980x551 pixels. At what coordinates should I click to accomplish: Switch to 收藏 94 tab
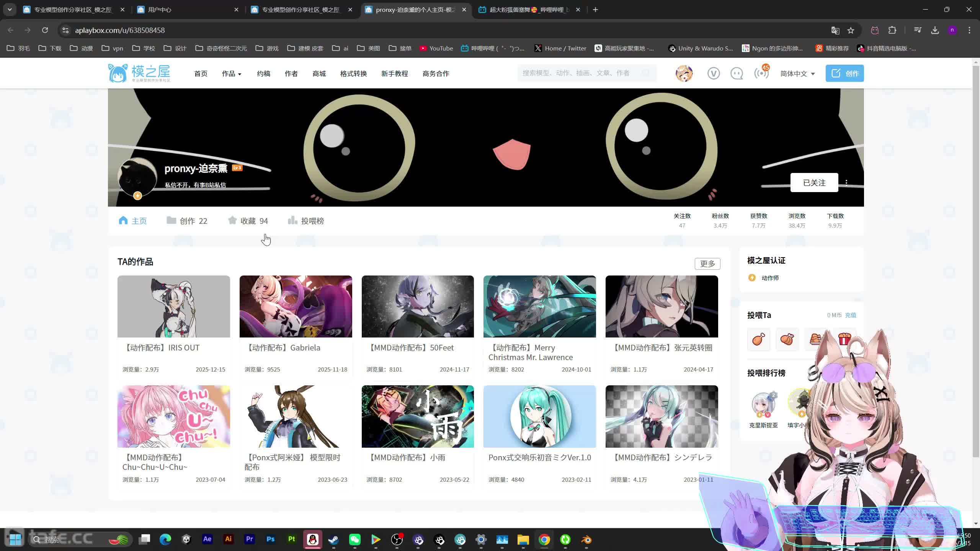click(248, 221)
